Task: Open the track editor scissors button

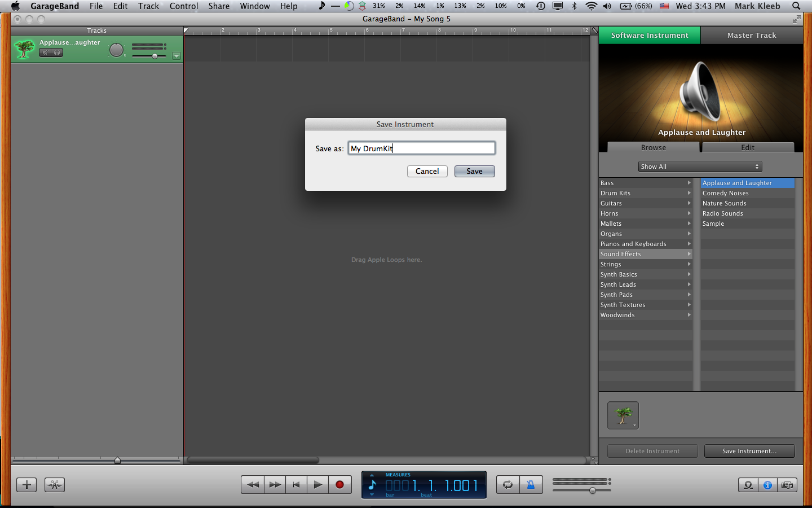Action: click(x=55, y=485)
